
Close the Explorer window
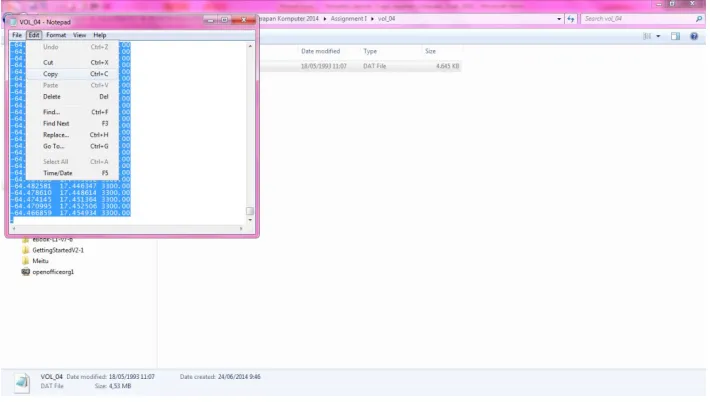tap(692, 4)
